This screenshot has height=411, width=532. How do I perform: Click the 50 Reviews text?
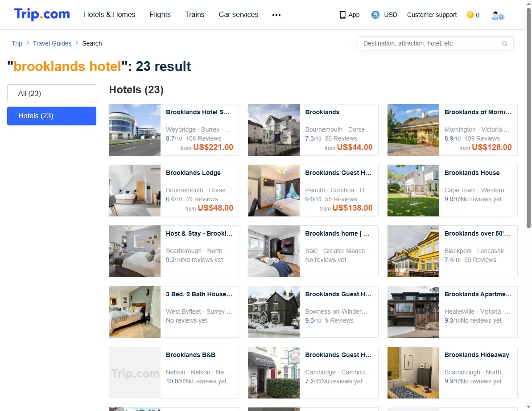480,260
